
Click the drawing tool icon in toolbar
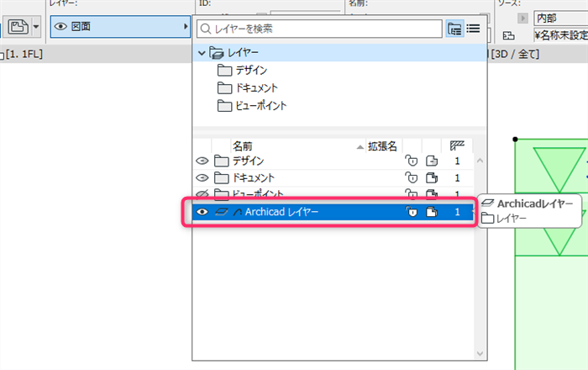coord(18,27)
